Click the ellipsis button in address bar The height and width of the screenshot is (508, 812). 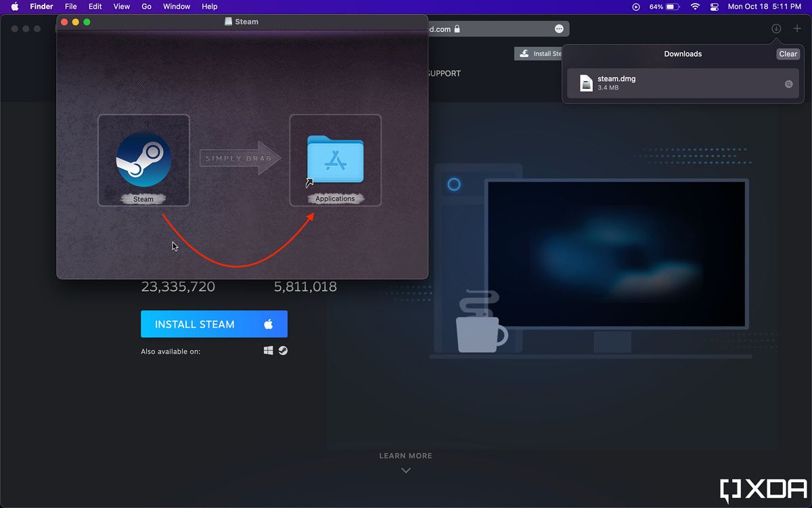[x=559, y=28]
